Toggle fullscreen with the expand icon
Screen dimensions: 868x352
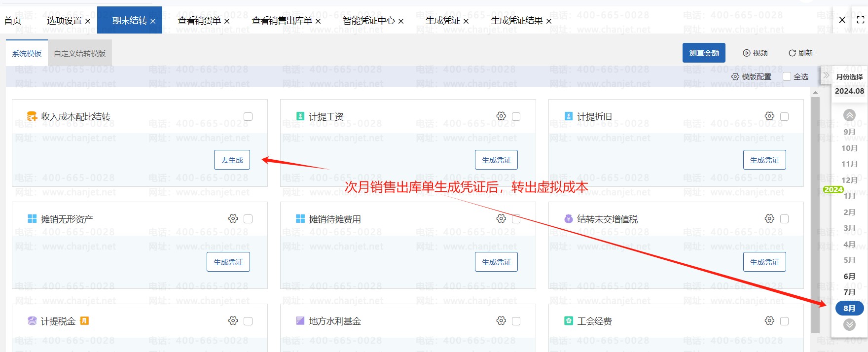861,20
